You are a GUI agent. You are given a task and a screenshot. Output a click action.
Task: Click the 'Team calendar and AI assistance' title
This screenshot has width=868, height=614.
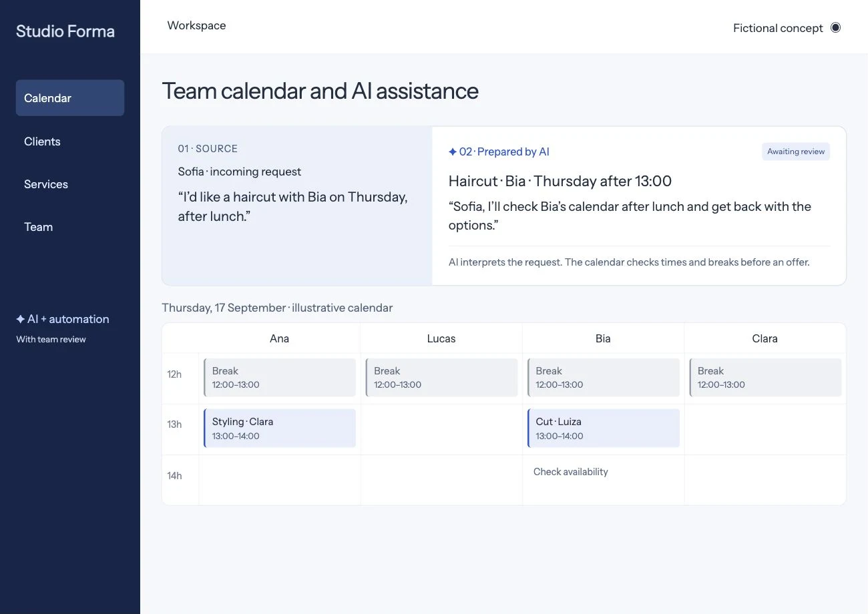pos(320,91)
